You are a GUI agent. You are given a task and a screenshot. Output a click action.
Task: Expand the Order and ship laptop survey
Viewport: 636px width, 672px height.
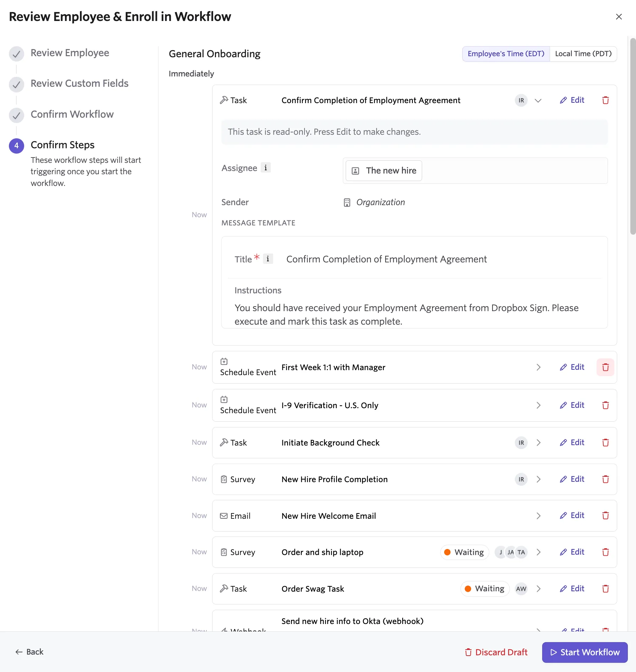[538, 552]
